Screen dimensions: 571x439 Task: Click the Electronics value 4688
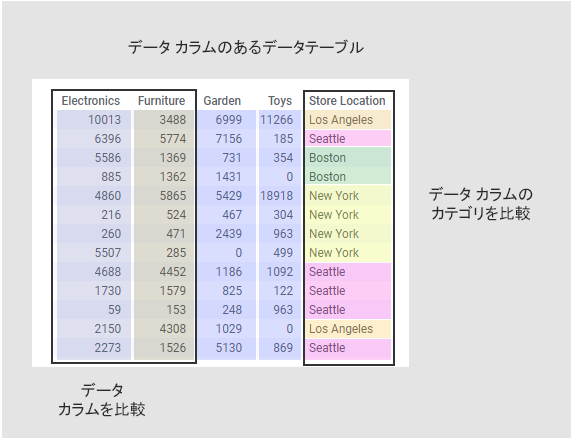107,271
